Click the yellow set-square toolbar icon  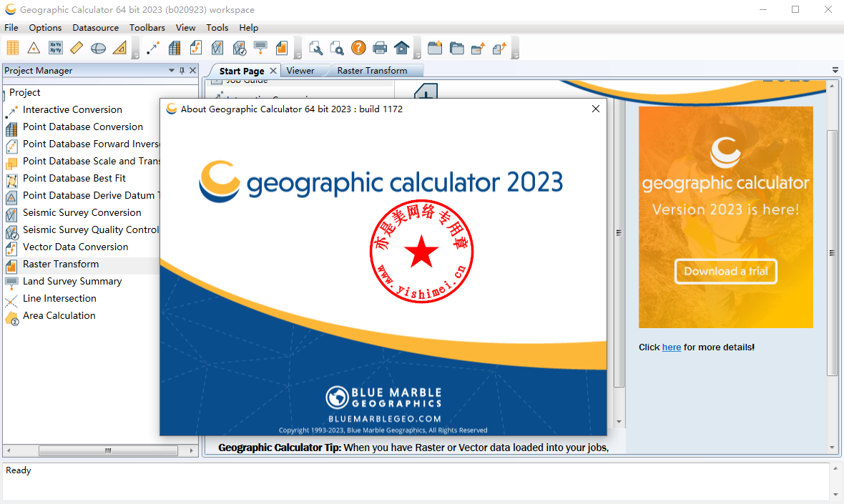(119, 48)
